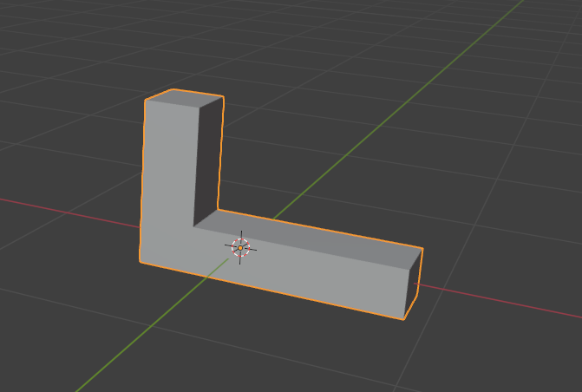Click the 3D cursor crosshair

click(x=240, y=247)
